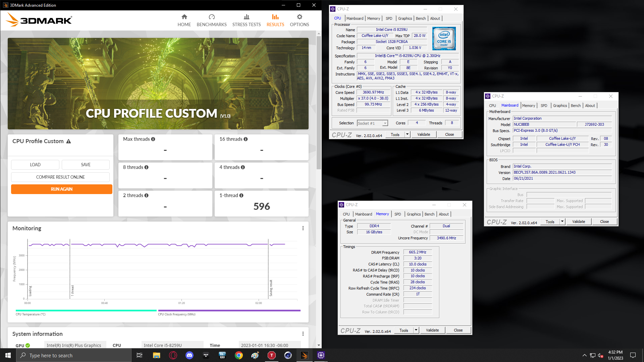Open About tab in Mainboard CPU-Z window

pyautogui.click(x=590, y=106)
